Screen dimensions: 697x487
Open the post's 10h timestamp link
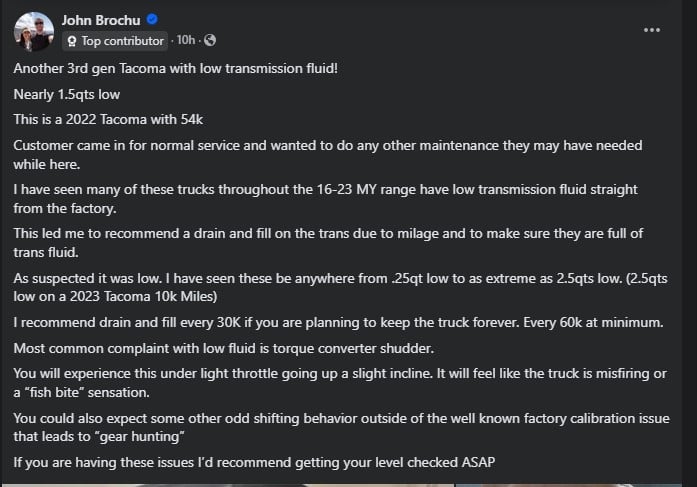(x=186, y=41)
